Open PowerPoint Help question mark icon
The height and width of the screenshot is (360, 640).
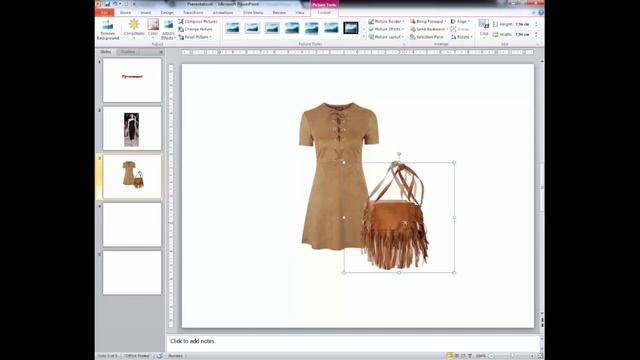(541, 13)
